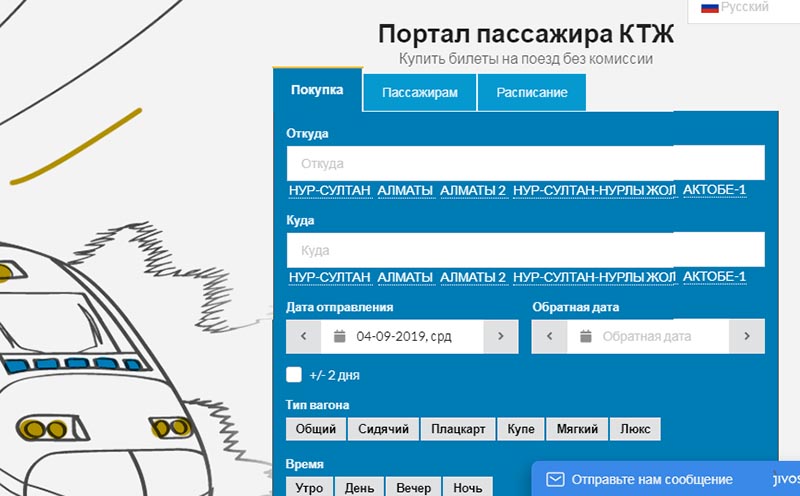
Task: Choose АЛМАТЫ under the Откуда field
Action: coord(406,190)
